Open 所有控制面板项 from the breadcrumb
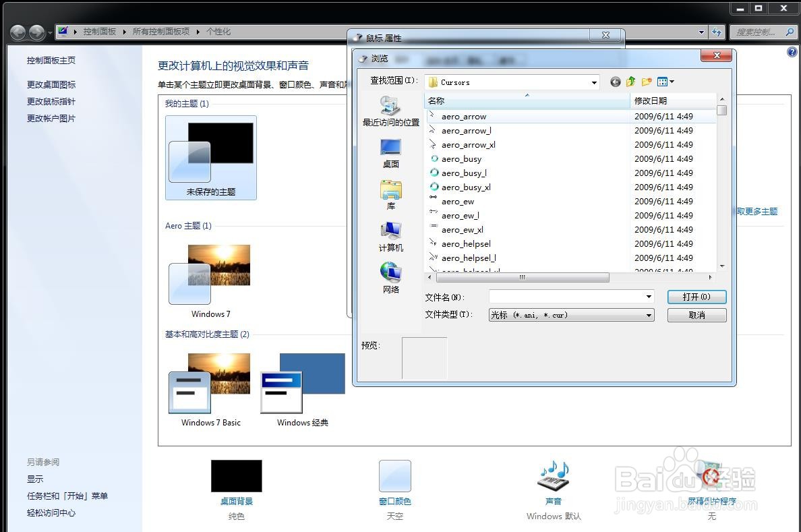The width and height of the screenshot is (801, 532). [162, 31]
